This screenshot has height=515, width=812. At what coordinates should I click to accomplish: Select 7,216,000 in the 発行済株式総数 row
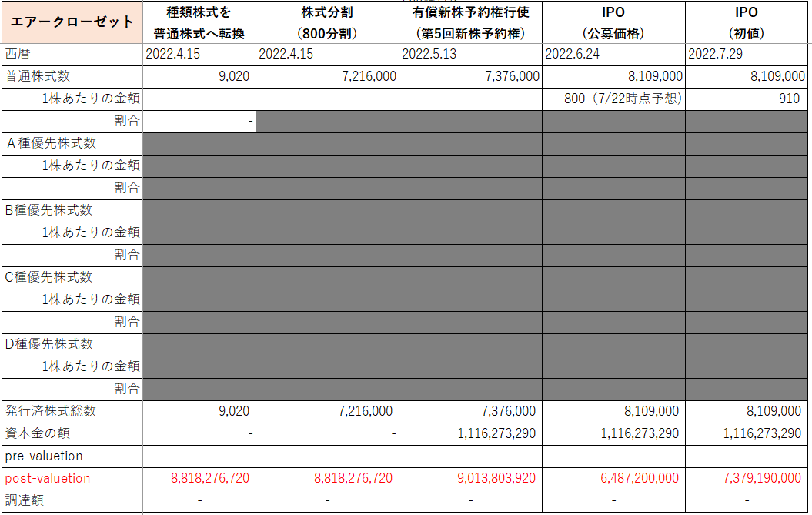366,411
